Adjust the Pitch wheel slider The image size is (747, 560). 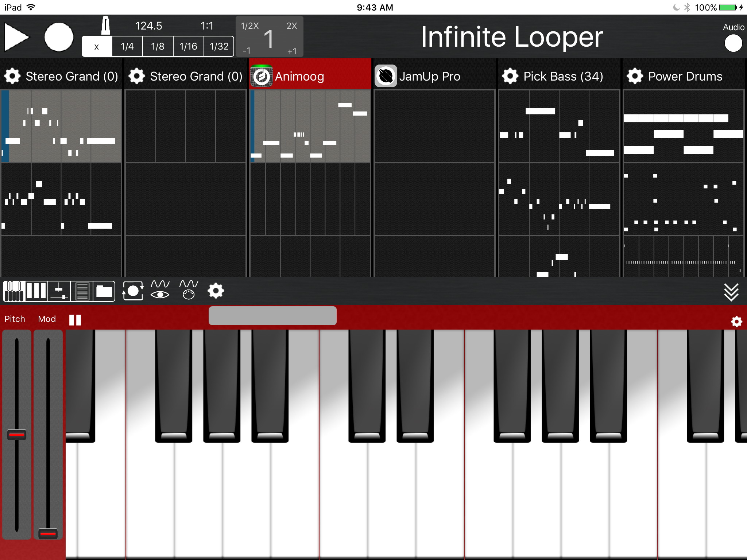(16, 435)
